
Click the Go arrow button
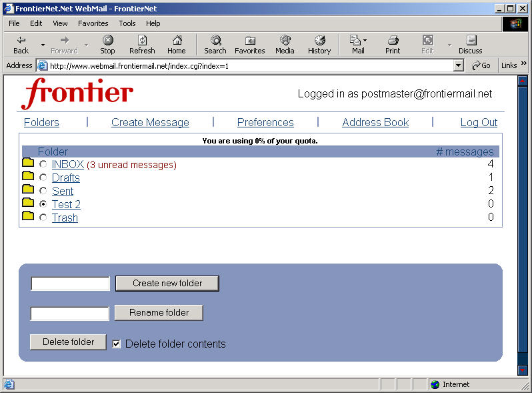pos(481,65)
